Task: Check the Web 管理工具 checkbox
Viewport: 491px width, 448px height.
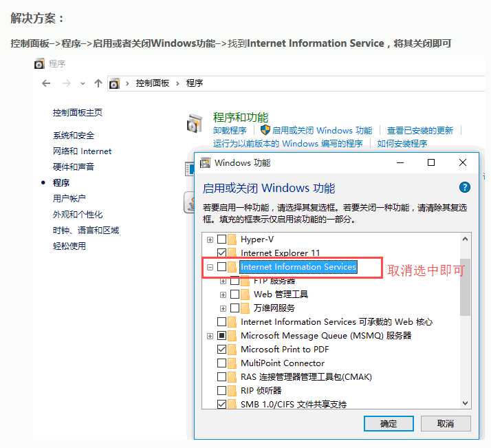Action: click(x=235, y=294)
